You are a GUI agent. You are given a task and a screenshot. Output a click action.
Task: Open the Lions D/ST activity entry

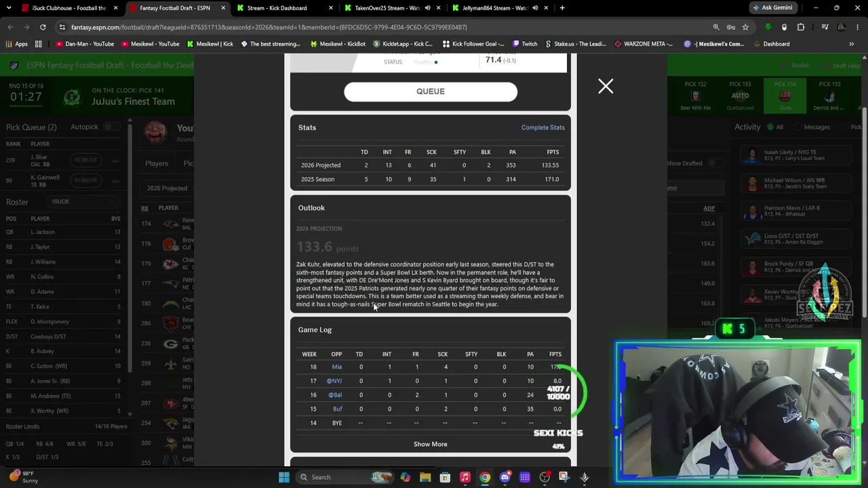tap(797, 239)
